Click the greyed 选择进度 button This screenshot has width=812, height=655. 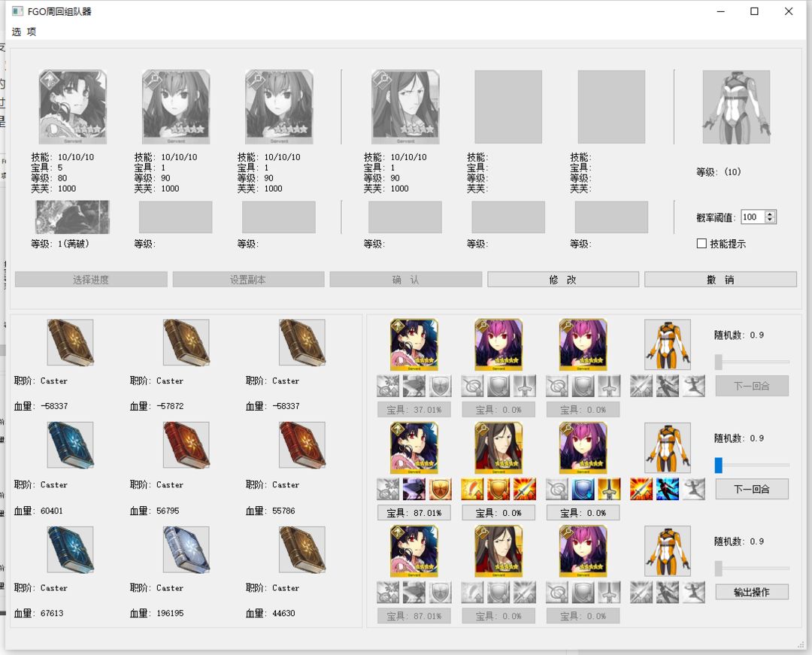(x=91, y=280)
